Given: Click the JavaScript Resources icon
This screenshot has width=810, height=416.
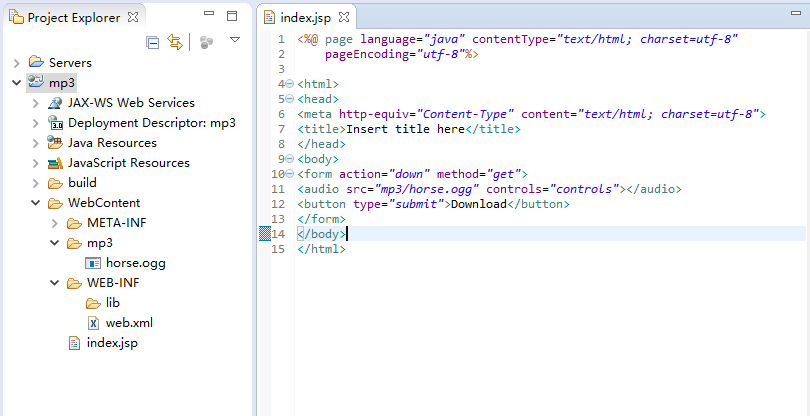Looking at the screenshot, I should point(55,163).
